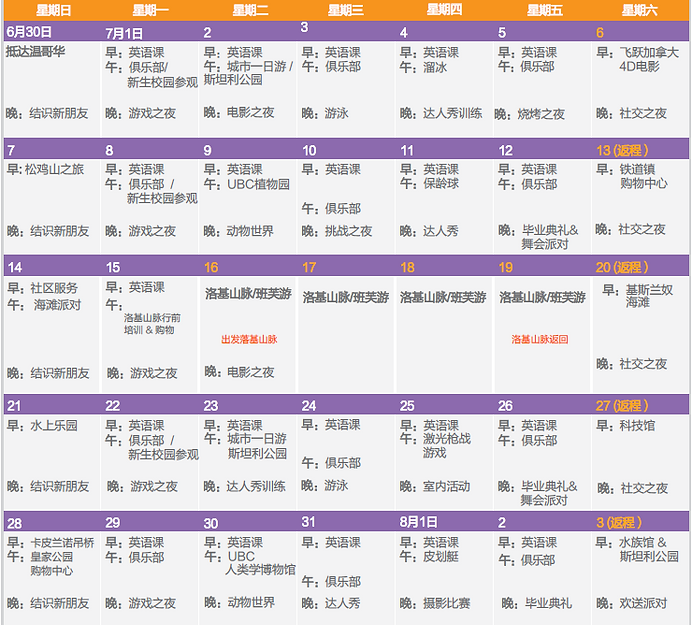Select the 20 (返程) date label
692x625 pixels.
(622, 267)
